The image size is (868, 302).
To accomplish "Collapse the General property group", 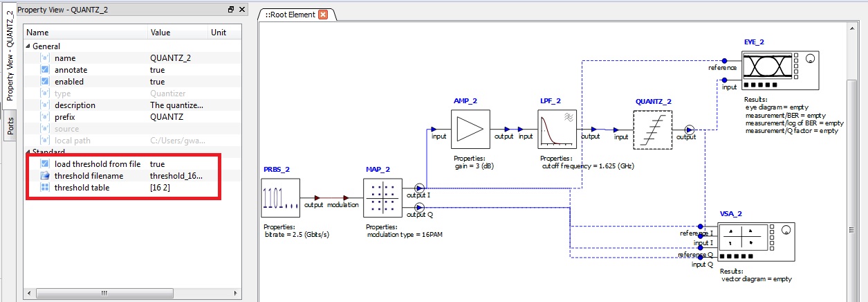I will [28, 46].
